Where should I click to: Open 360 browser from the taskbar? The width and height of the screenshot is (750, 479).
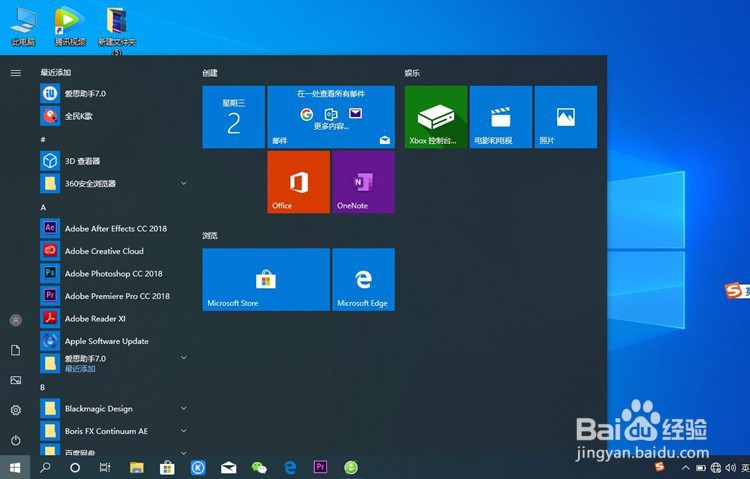click(351, 468)
